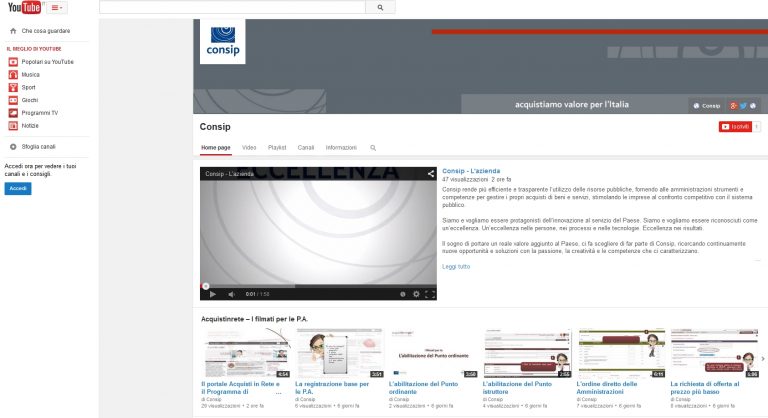Click the search magnifier button in top bar

[380, 7]
